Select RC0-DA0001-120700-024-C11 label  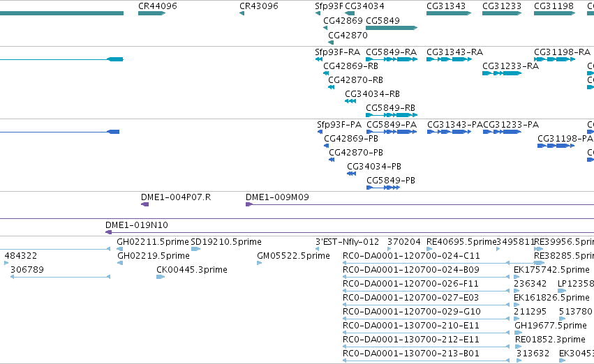[x=411, y=256]
